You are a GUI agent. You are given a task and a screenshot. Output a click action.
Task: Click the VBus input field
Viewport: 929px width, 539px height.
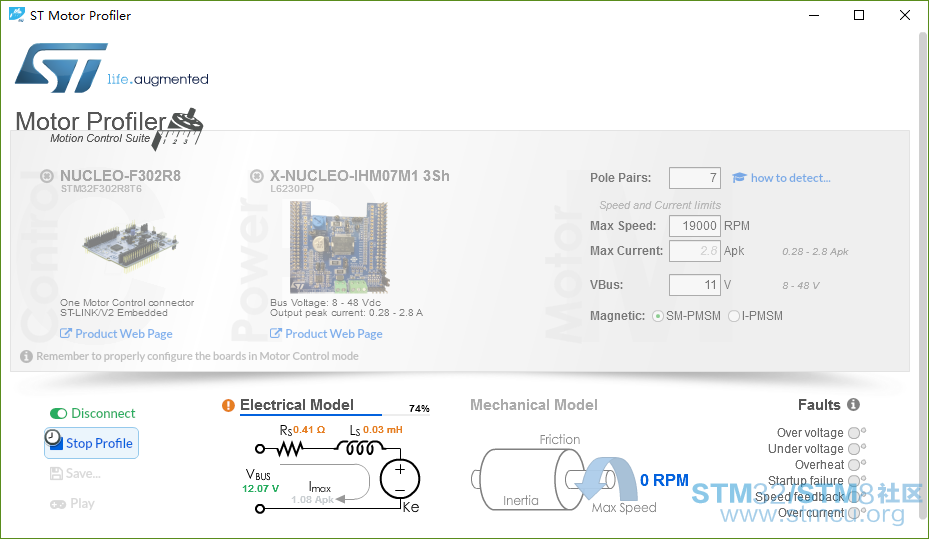click(694, 285)
